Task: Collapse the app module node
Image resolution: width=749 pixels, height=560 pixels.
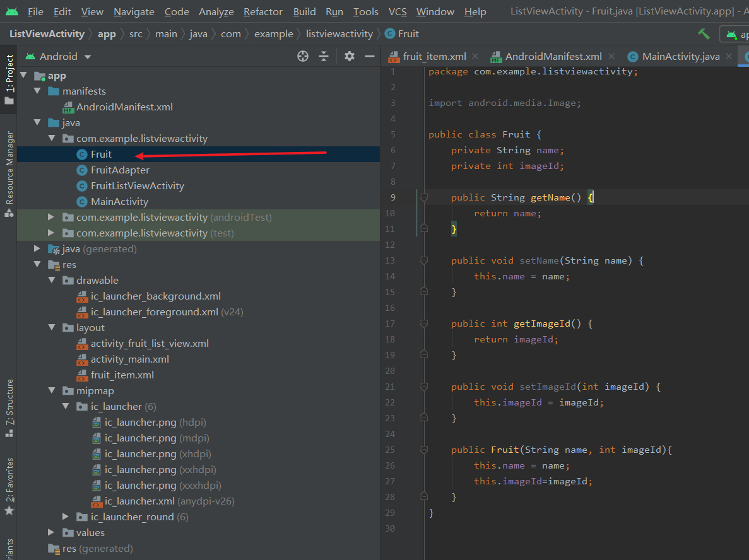Action: pyautogui.click(x=23, y=76)
